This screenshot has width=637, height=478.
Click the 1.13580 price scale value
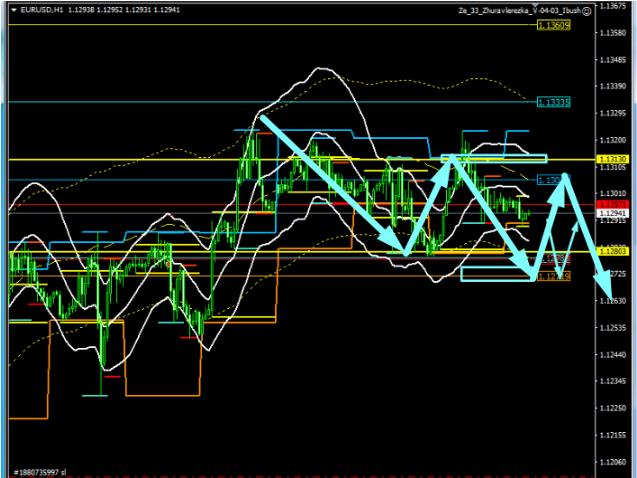point(613,33)
